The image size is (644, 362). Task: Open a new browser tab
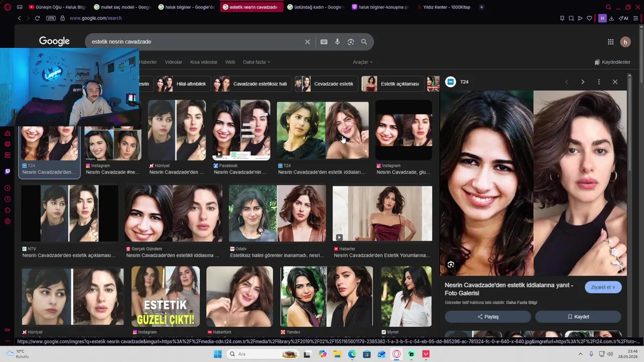click(481, 7)
